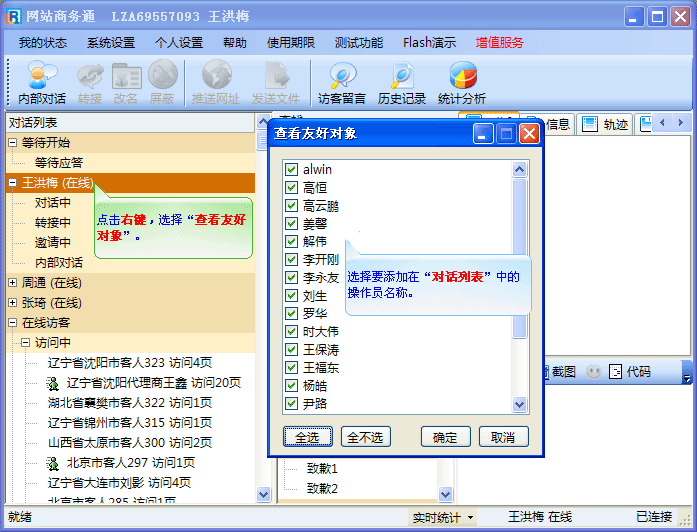Select visitor 辽宁省沈阳市客人323 in list
697x532 pixels.
[x=129, y=363]
